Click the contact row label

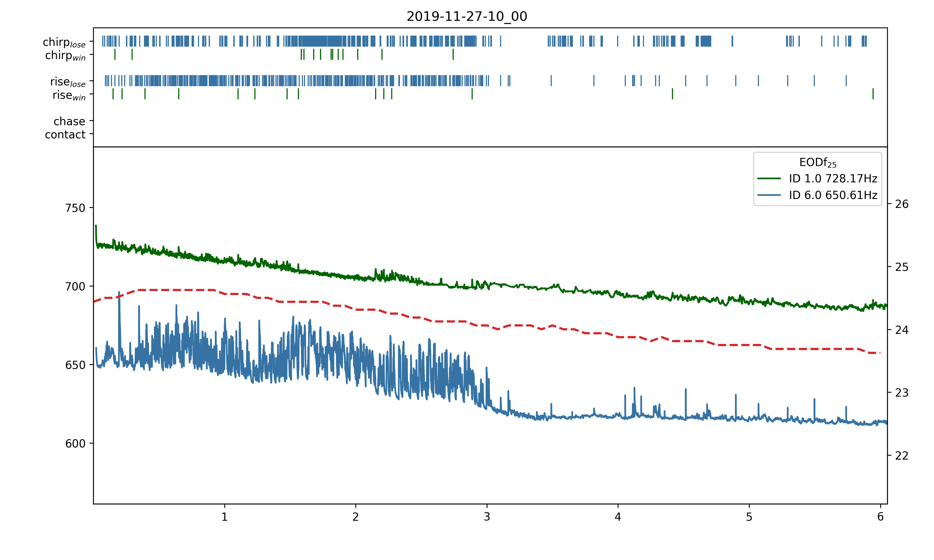pyautogui.click(x=65, y=134)
